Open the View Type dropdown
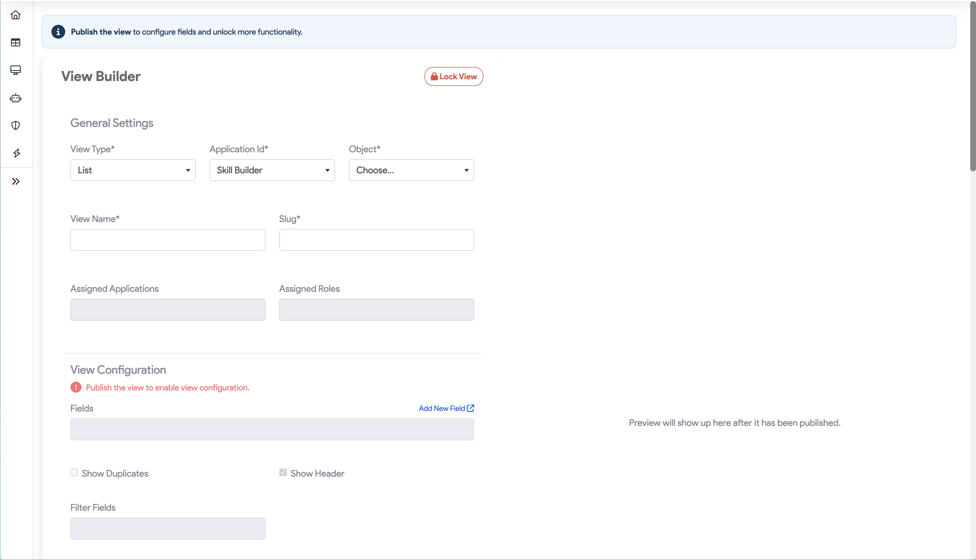This screenshot has height=560, width=976. (x=133, y=170)
